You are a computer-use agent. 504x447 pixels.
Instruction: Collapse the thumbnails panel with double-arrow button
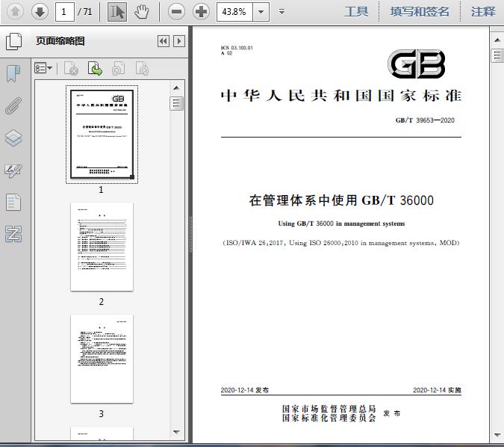tap(164, 41)
